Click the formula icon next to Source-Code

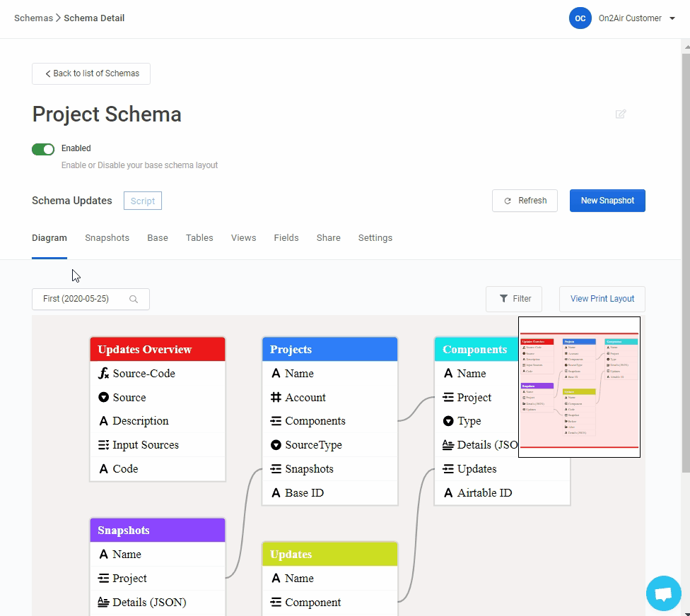(x=104, y=374)
